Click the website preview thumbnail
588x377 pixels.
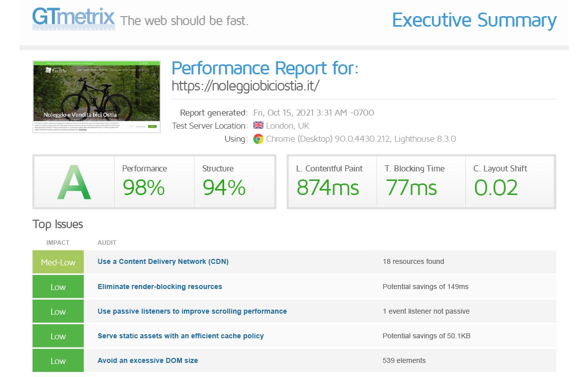[96, 96]
